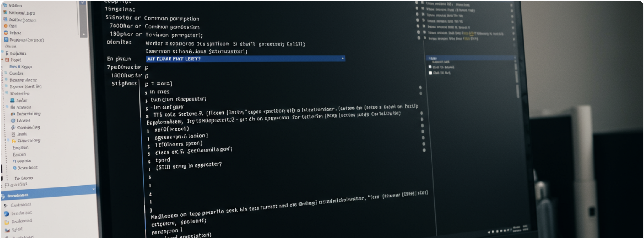Toggle the checkbox on the top row of right list

[417, 3]
